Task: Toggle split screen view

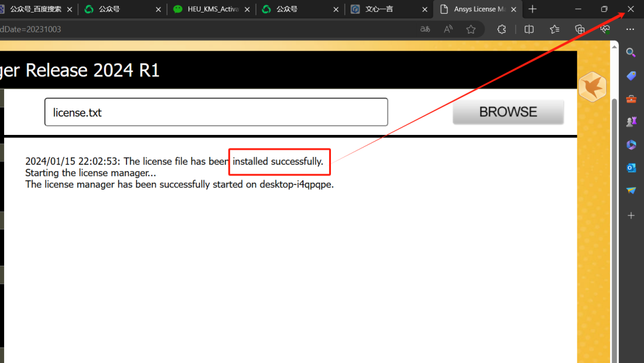Action: [529, 29]
